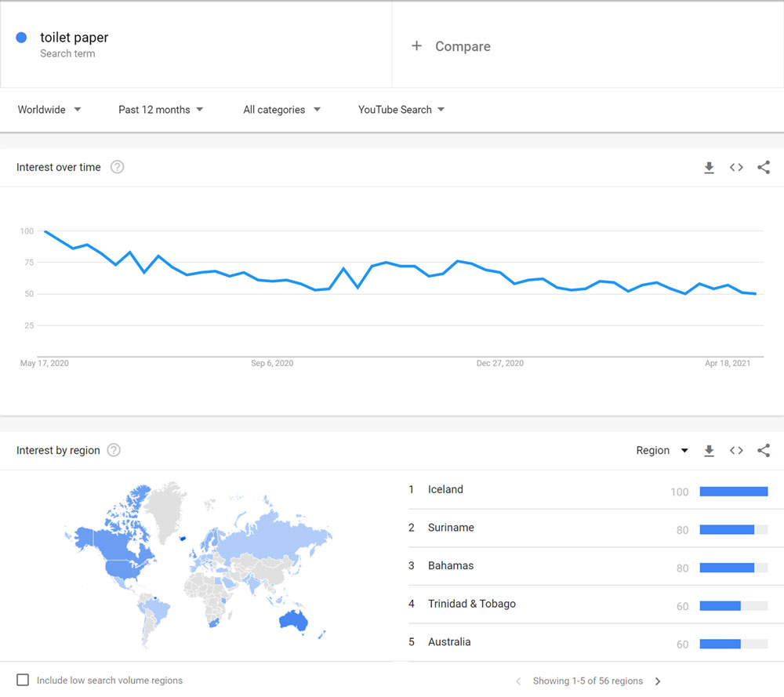Screen dimensions: 784x697
Task: Open the Worldwide location dropdown
Action: 49,110
